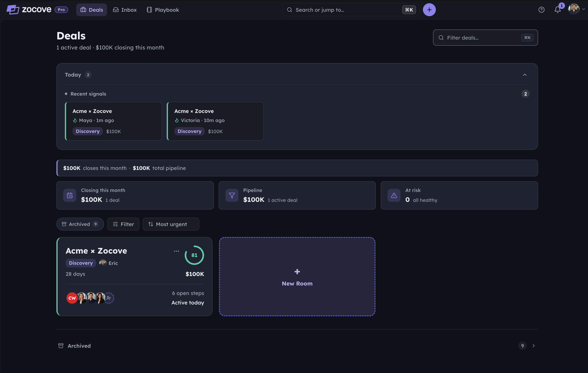Click the Zocove logo icon

coord(13,10)
